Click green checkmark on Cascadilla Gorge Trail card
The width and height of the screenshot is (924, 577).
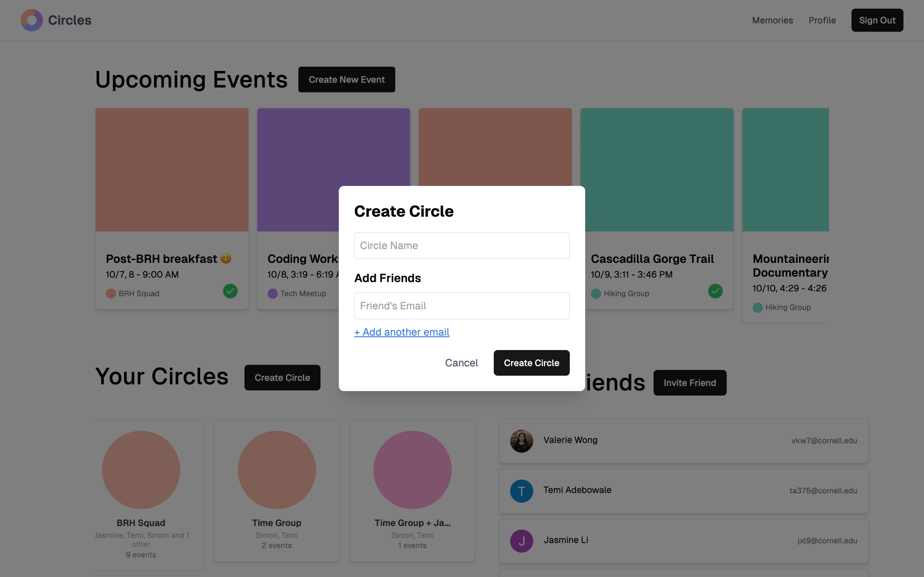pos(715,291)
